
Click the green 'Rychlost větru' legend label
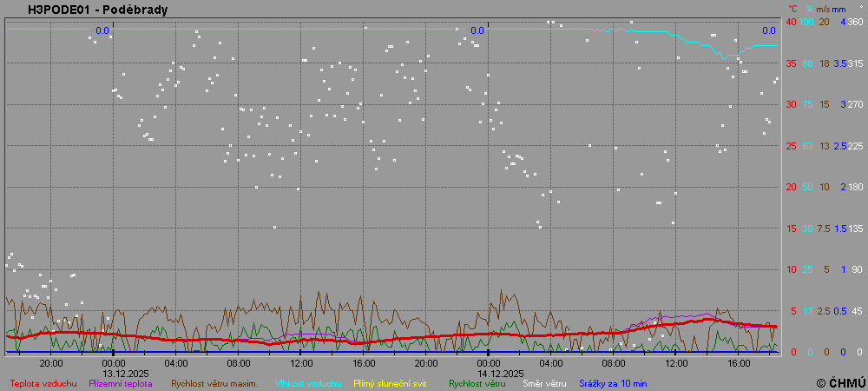pos(477,382)
